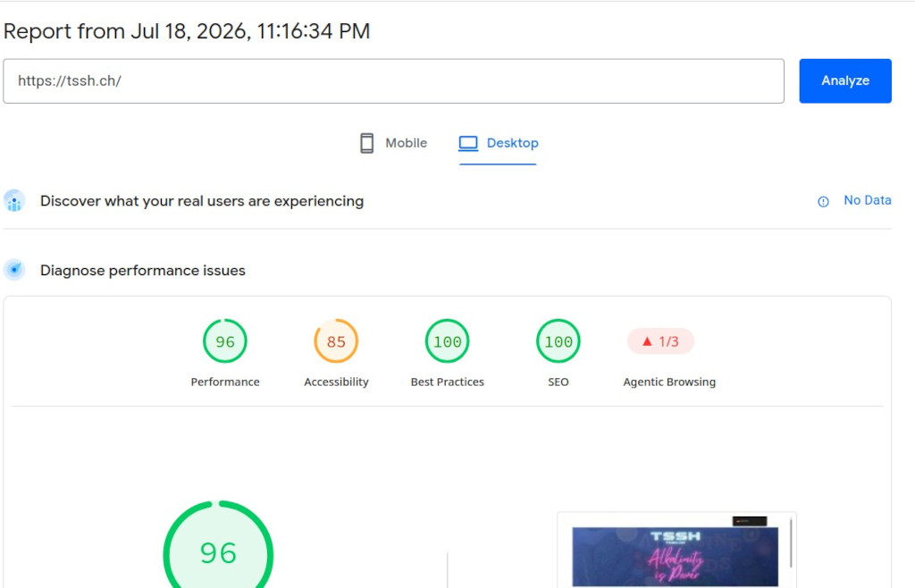Click the URL field containing https://tssh.ch/
Image resolution: width=915 pixels, height=588 pixels.
[393, 81]
